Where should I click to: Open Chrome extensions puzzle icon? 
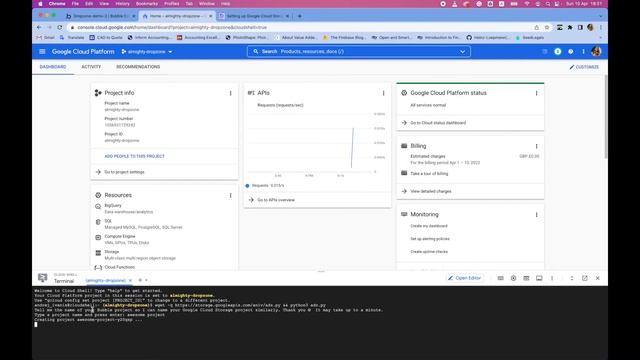(x=570, y=27)
